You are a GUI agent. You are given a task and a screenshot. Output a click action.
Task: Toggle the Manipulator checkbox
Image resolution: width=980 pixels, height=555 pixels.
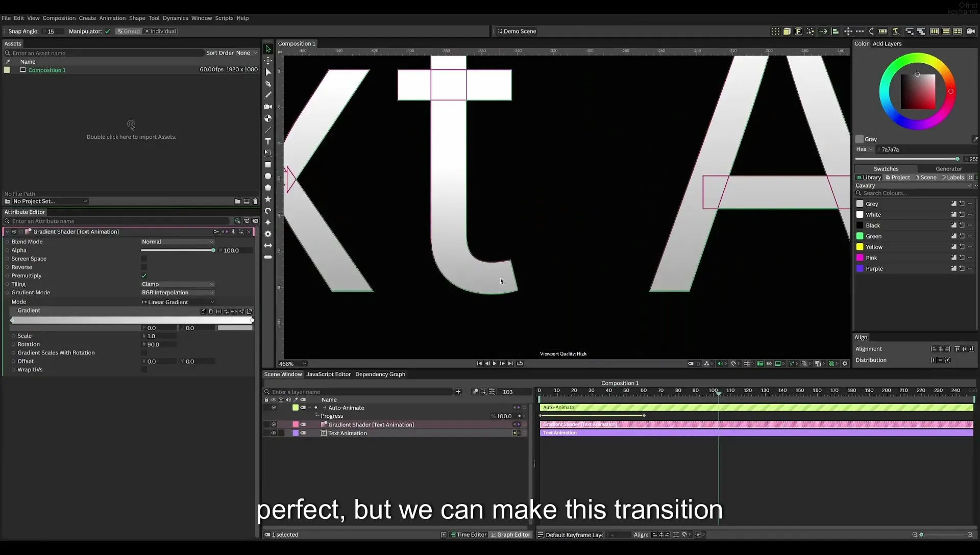108,32
